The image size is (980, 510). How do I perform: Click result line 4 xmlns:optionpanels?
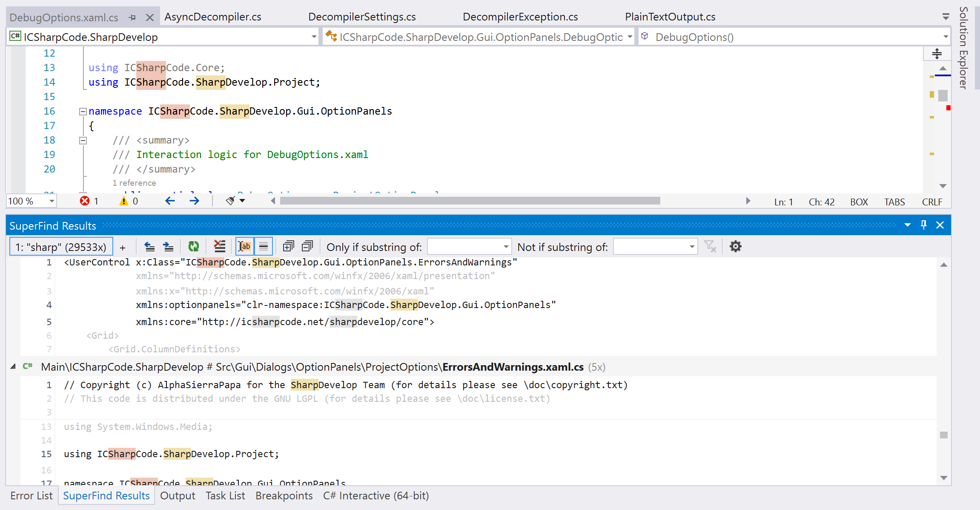point(346,305)
